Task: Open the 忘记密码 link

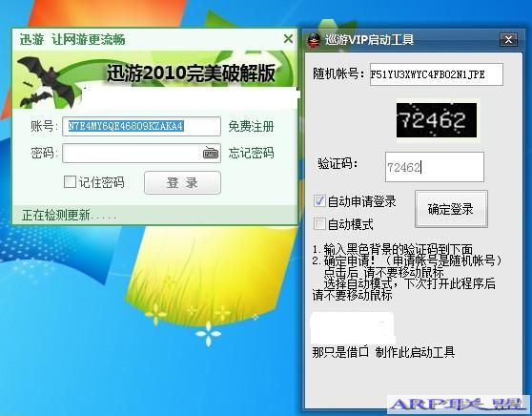Action: click(x=251, y=153)
